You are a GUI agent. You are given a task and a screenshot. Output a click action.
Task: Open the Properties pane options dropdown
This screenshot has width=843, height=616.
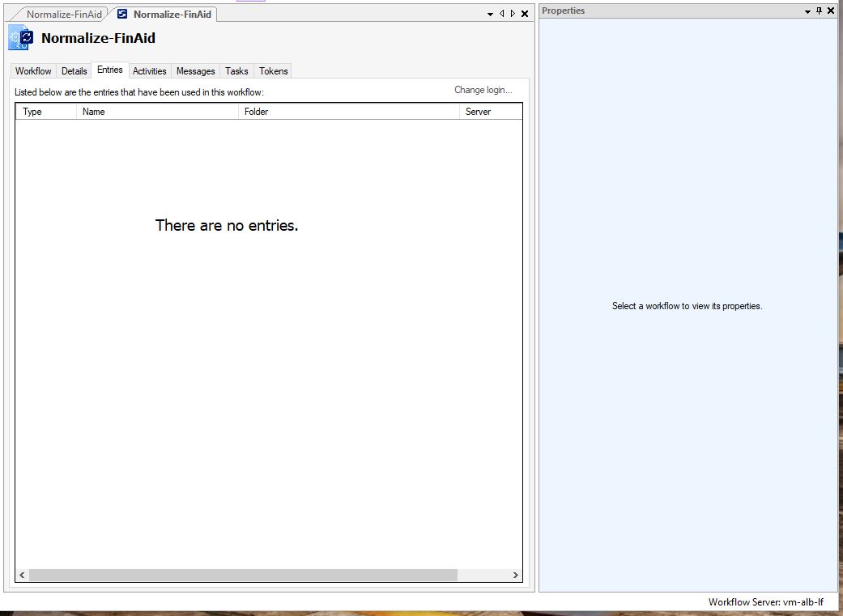807,11
